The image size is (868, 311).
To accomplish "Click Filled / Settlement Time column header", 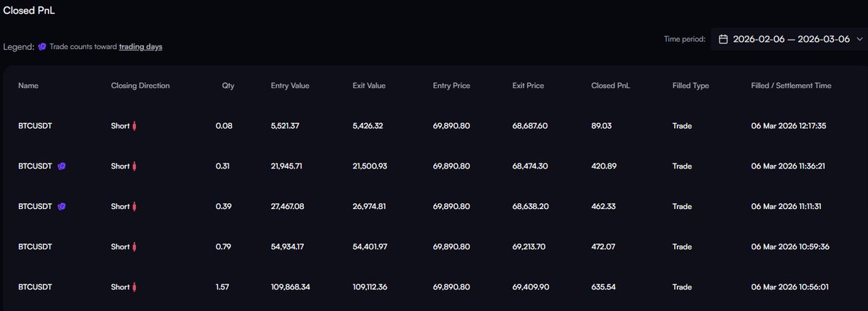I will pyautogui.click(x=791, y=85).
